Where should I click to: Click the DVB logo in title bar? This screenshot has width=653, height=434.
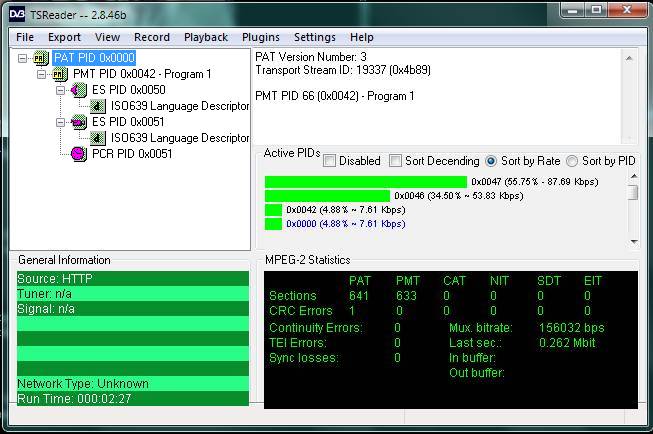pos(17,15)
